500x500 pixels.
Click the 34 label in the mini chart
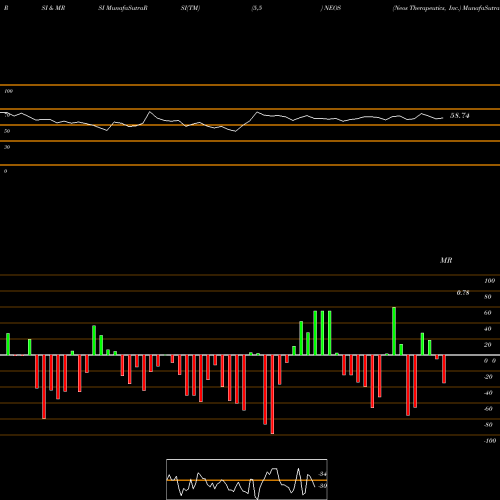(323, 474)
